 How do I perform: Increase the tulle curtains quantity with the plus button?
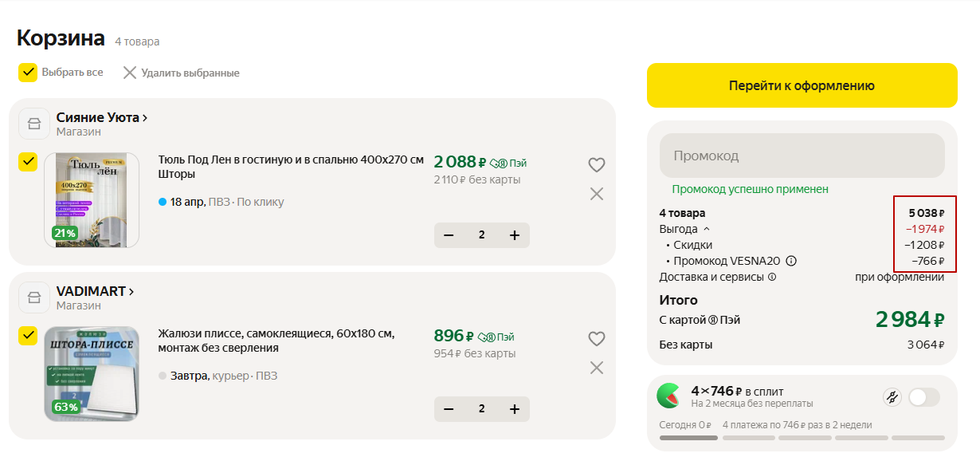(514, 235)
